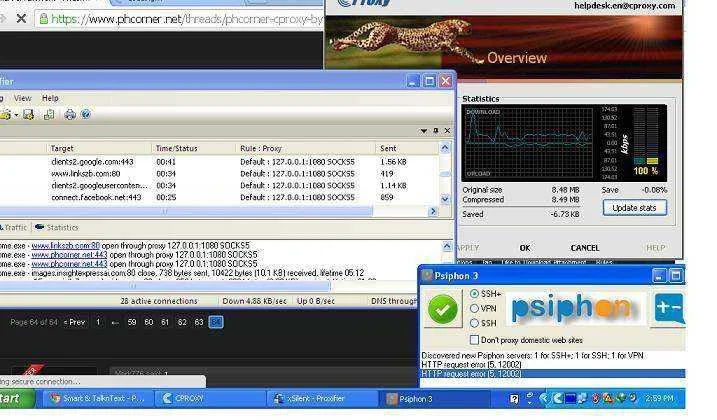Go to page 59 in forum pagination
Viewport: 717px width, 420px height.
click(x=132, y=322)
